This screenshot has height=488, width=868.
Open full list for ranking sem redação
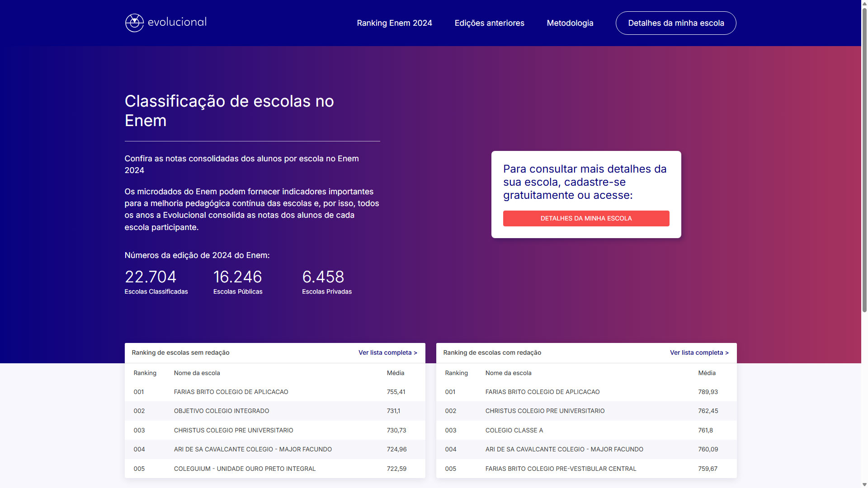click(x=387, y=352)
